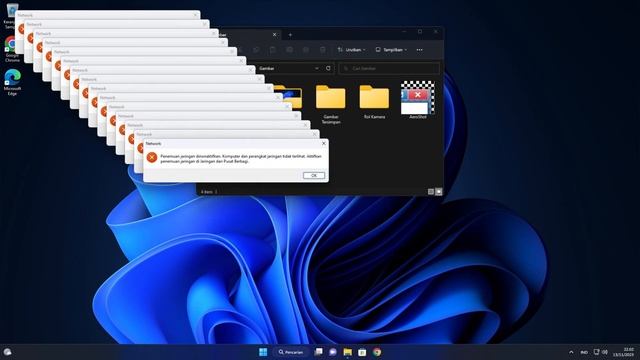Click the '4 item' status bar text

tap(207, 191)
